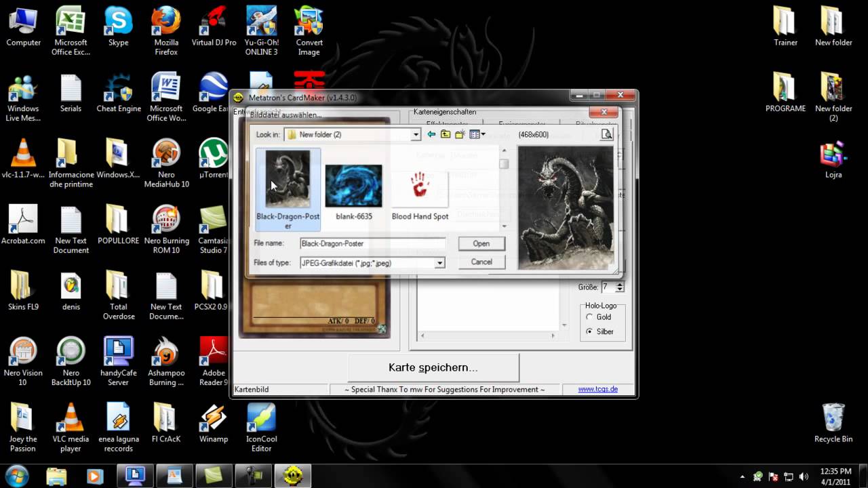Select the Gold holo-logo option
Viewport: 868px width, 488px height.
pyautogui.click(x=589, y=317)
